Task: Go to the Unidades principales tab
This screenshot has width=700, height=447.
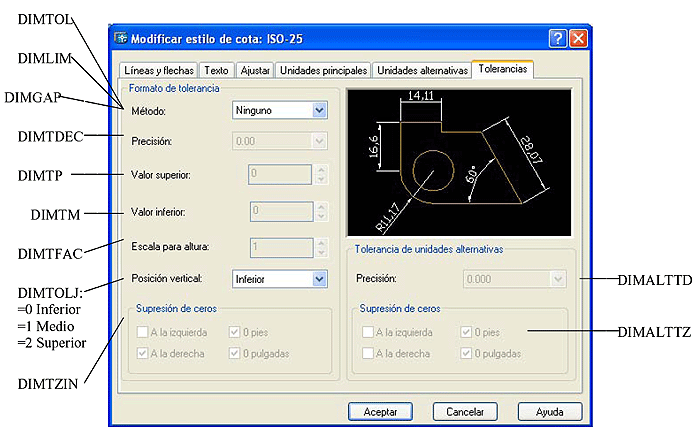Action: tap(323, 70)
